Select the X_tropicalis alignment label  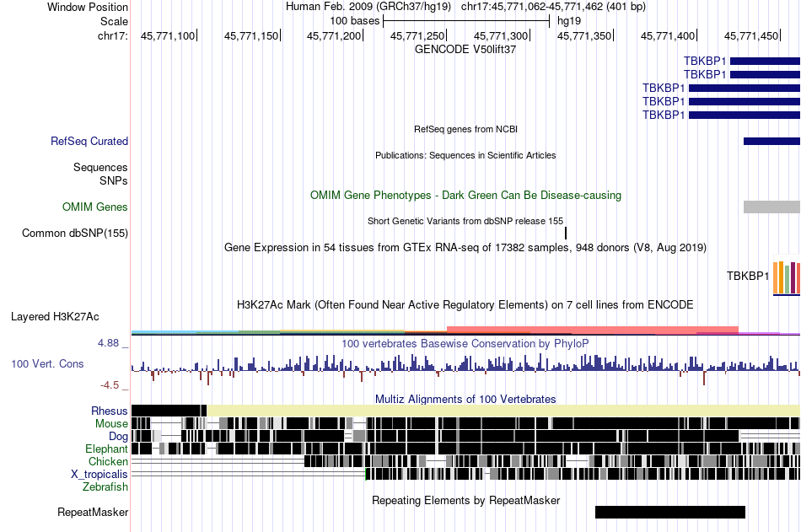(x=99, y=475)
